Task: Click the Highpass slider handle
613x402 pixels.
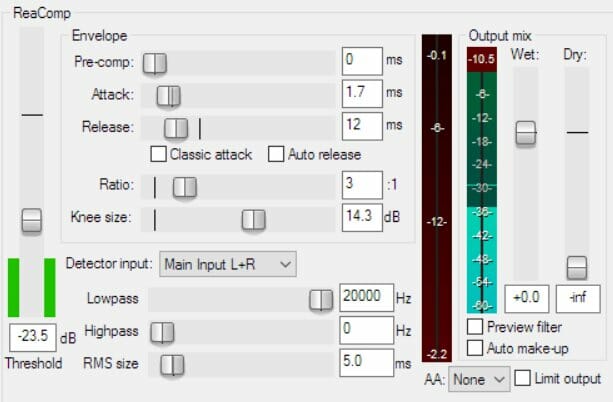Action: point(162,333)
